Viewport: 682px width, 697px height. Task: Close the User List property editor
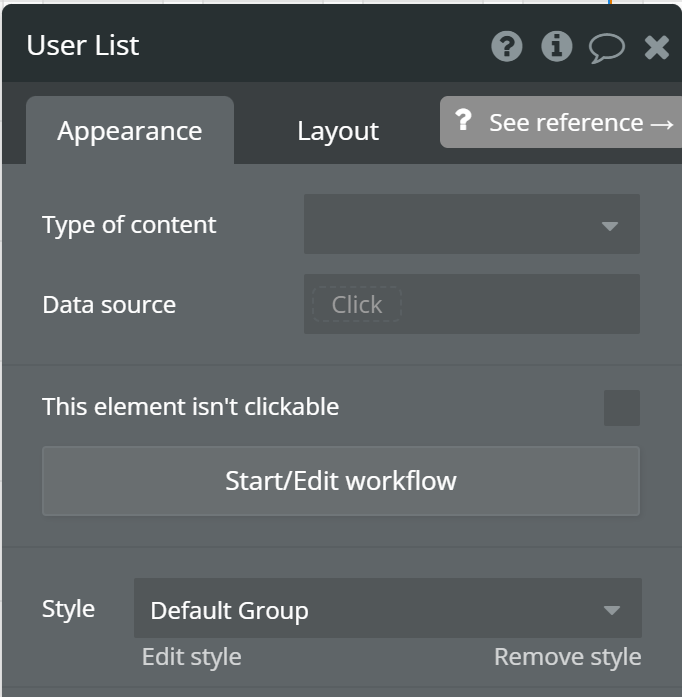click(x=657, y=47)
